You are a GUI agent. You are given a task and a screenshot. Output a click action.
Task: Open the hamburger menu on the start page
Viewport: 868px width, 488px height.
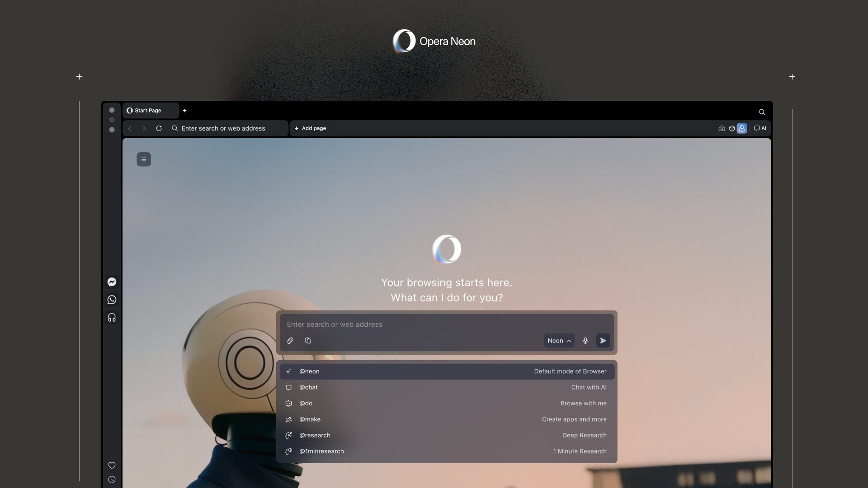(143, 159)
